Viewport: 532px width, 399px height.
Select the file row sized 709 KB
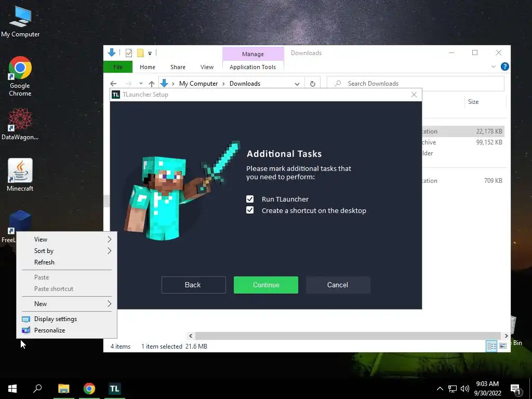[463, 180]
